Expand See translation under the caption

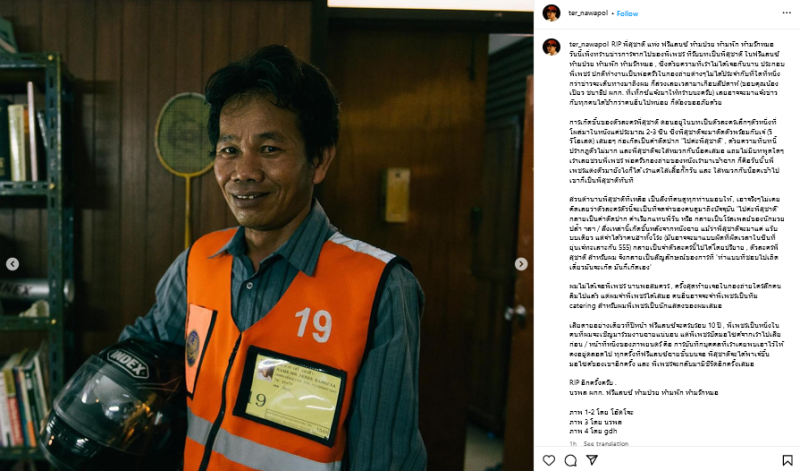click(x=606, y=443)
